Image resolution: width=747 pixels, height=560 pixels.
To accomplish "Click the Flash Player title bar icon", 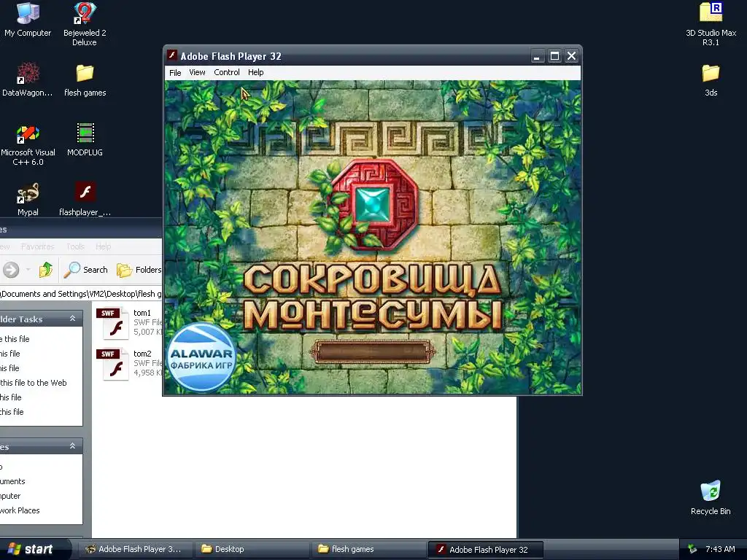I will 172,55.
